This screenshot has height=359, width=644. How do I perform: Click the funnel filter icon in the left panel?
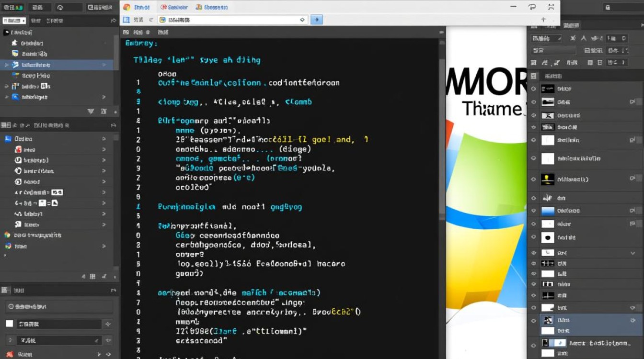[91, 111]
